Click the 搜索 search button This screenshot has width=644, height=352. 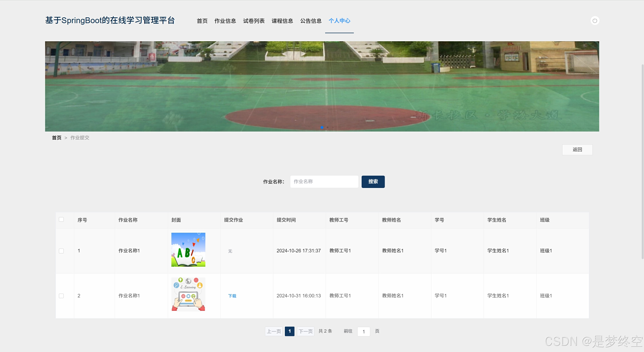[x=373, y=182]
